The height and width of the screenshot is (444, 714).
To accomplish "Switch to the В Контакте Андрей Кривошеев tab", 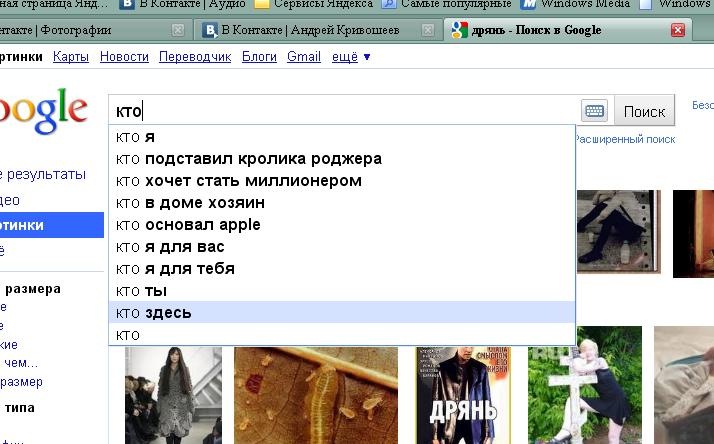I will coord(310,30).
